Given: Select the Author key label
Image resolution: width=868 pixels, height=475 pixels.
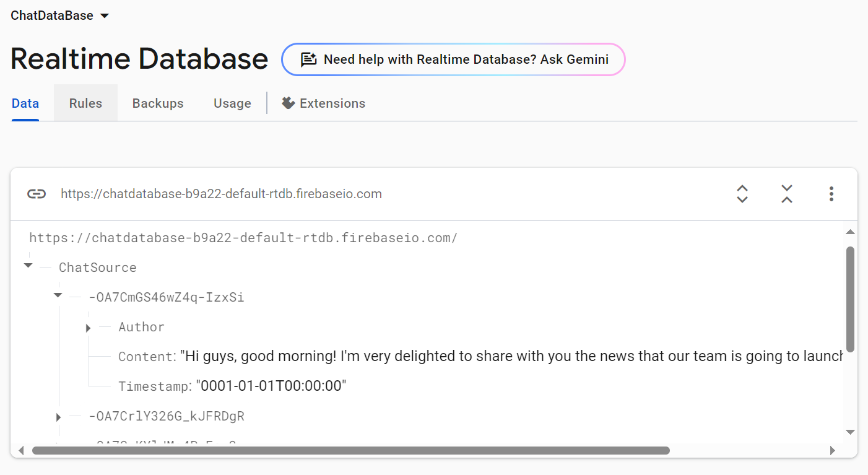Looking at the screenshot, I should (x=142, y=327).
